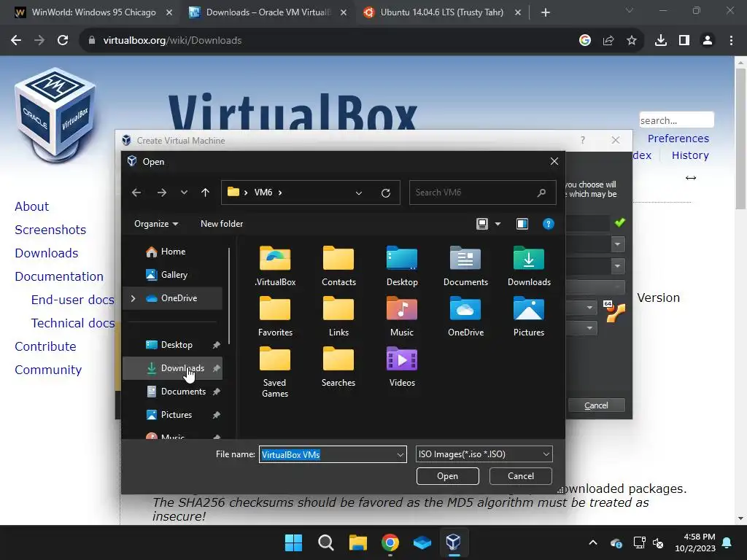Click Cancel in the Open dialog
The width and height of the screenshot is (747, 560).
(520, 476)
